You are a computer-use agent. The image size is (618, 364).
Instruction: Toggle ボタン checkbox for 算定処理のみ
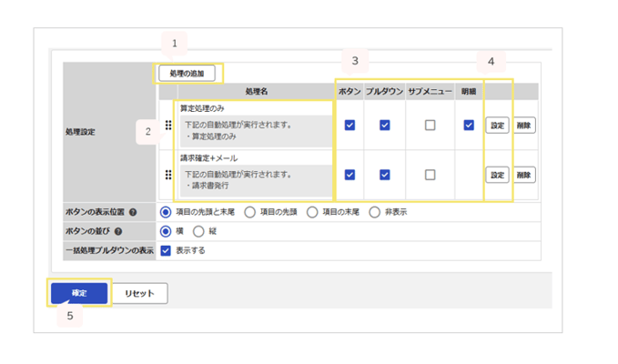(350, 126)
